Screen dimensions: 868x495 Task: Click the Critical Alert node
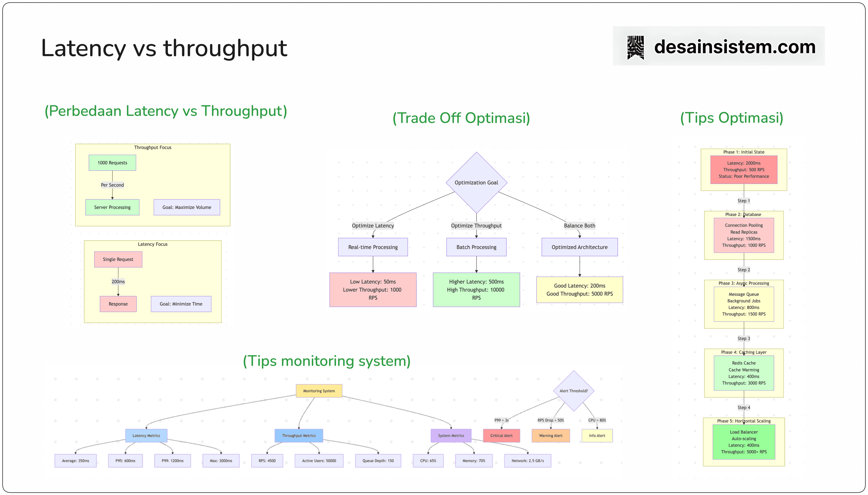point(502,436)
